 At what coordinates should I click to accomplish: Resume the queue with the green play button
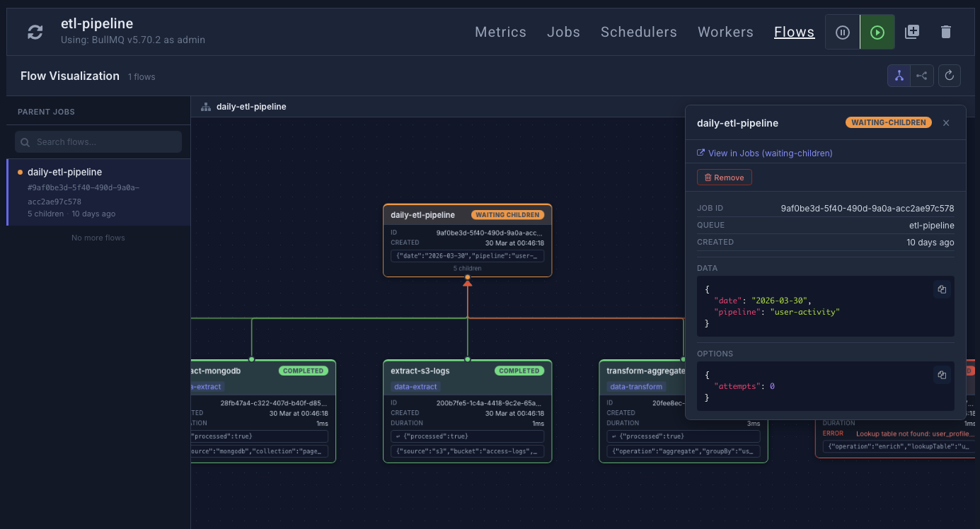click(877, 32)
